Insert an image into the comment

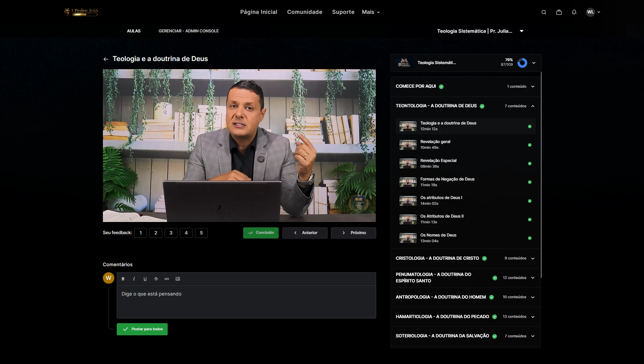(178, 279)
